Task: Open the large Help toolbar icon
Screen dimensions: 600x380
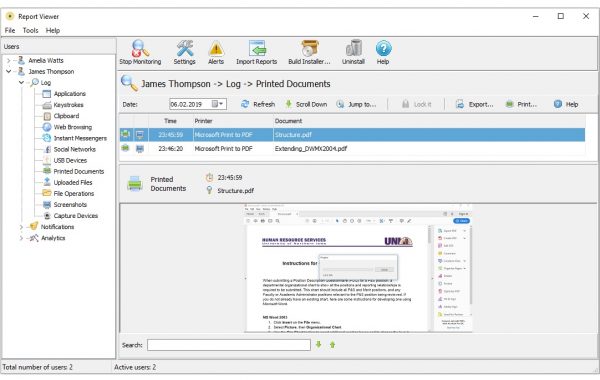Action: (383, 49)
